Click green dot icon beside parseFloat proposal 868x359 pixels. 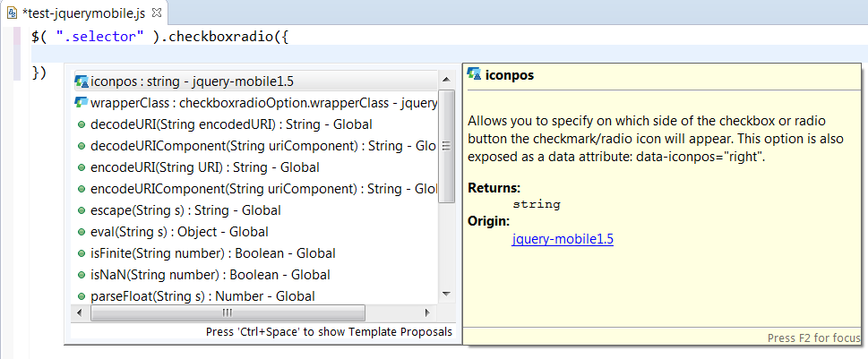point(81,297)
